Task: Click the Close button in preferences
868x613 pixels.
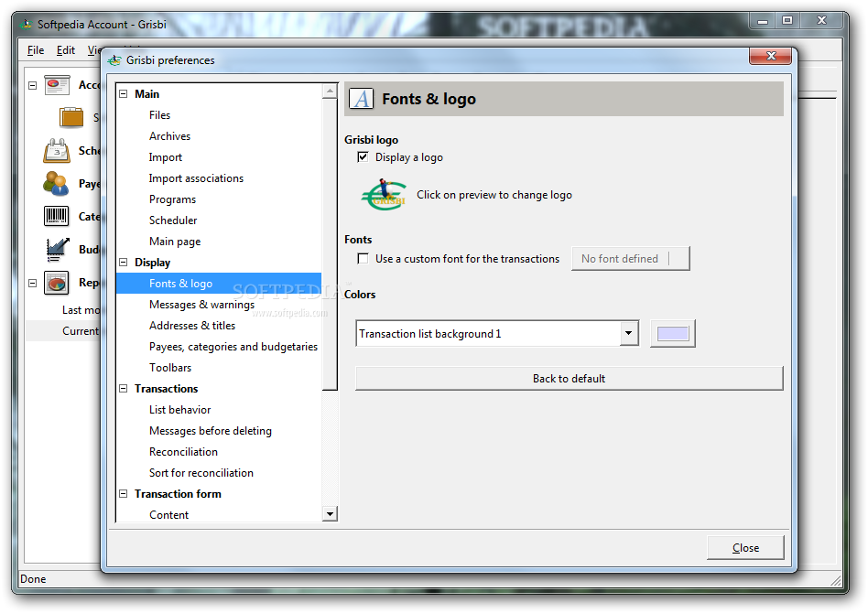Action: click(x=745, y=548)
